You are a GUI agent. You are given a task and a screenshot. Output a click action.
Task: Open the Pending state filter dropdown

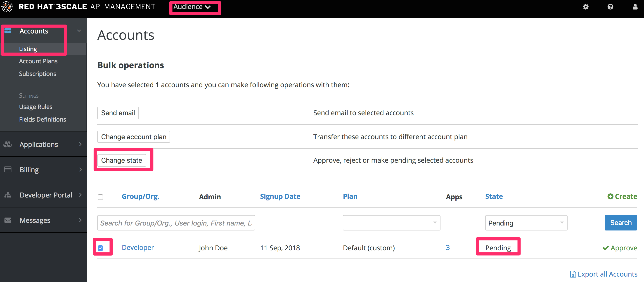click(x=526, y=223)
